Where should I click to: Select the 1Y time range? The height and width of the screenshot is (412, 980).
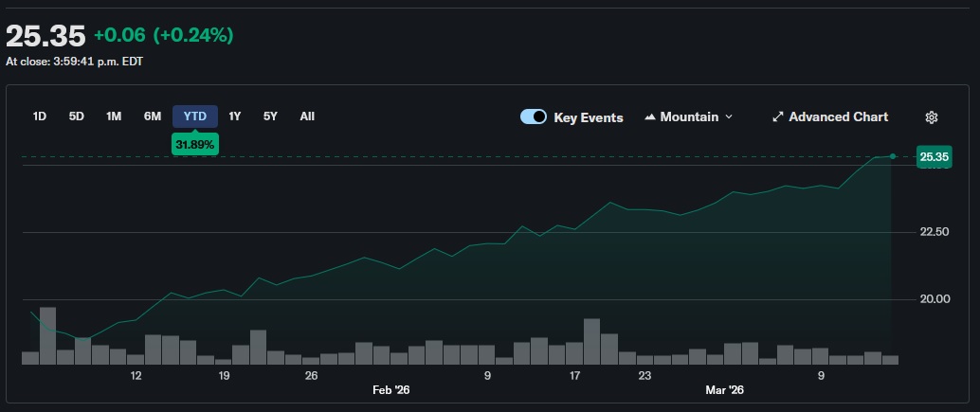point(234,116)
